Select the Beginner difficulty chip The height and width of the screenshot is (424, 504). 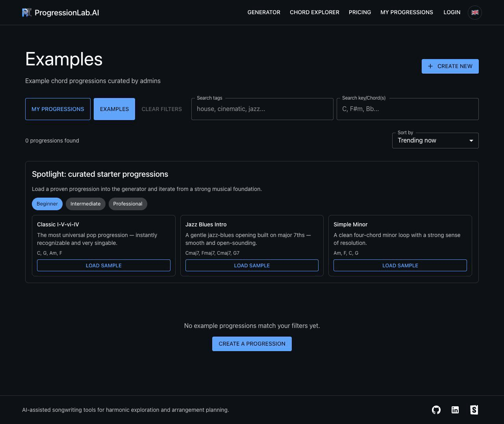(x=47, y=204)
